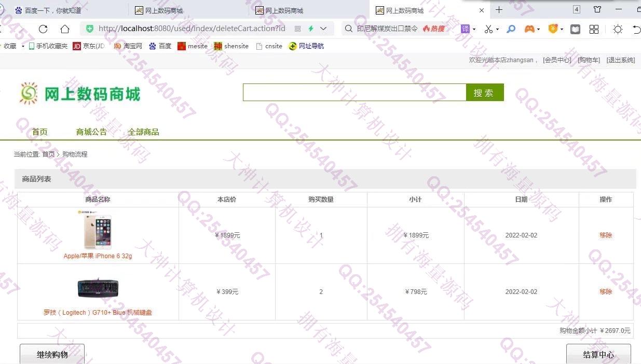The width and height of the screenshot is (641, 364).
Task: Click the green 搜索 search button
Action: click(x=485, y=92)
